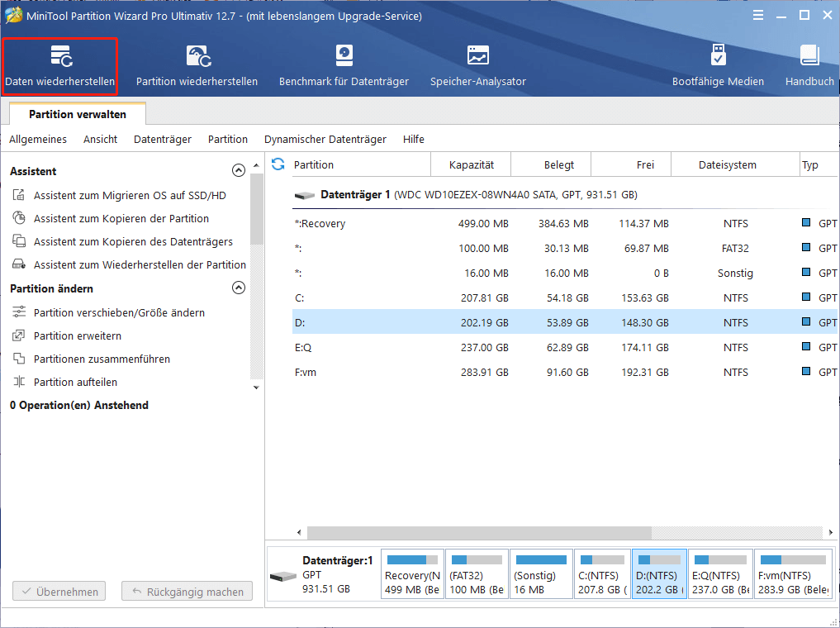Open Daten wiederherstellen tool
Screen dimensions: 840x628
(x=59, y=66)
